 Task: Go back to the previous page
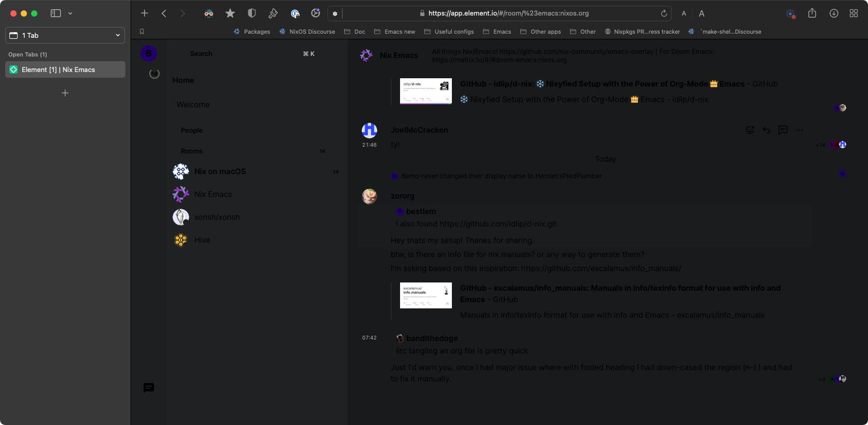click(x=164, y=13)
